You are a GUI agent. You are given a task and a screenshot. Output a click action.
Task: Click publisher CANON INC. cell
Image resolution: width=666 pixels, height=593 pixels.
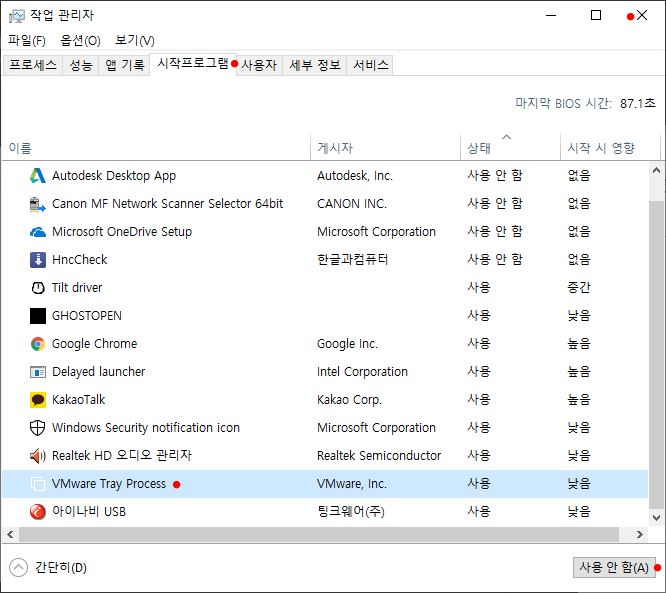tap(352, 204)
